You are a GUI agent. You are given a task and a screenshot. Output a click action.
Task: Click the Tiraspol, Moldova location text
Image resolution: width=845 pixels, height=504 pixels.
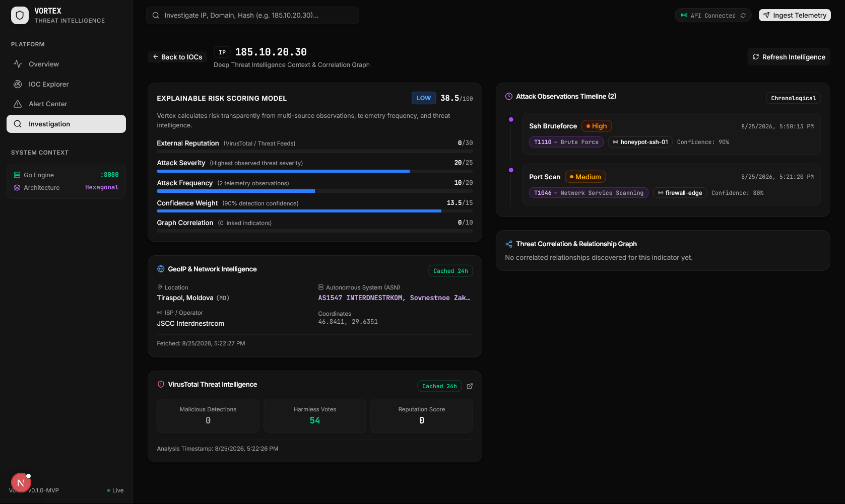click(x=185, y=298)
